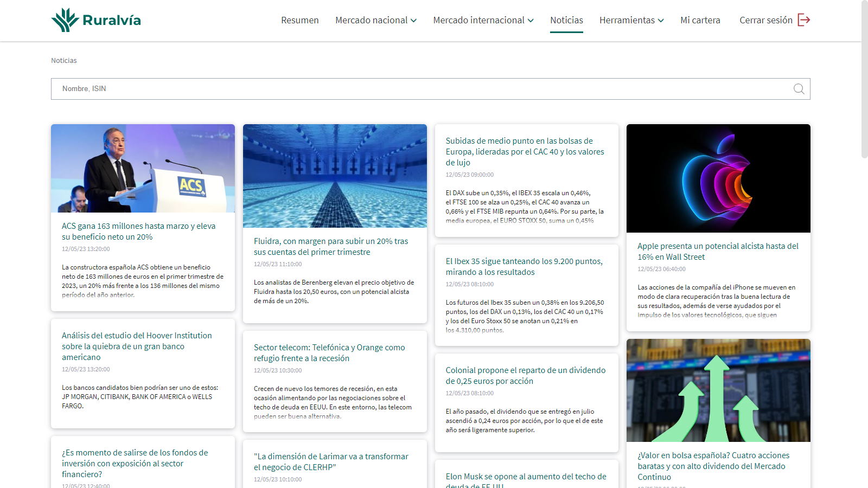Image resolution: width=868 pixels, height=488 pixels.
Task: Open fondos de inversión sector financiero headline
Action: point(135,464)
